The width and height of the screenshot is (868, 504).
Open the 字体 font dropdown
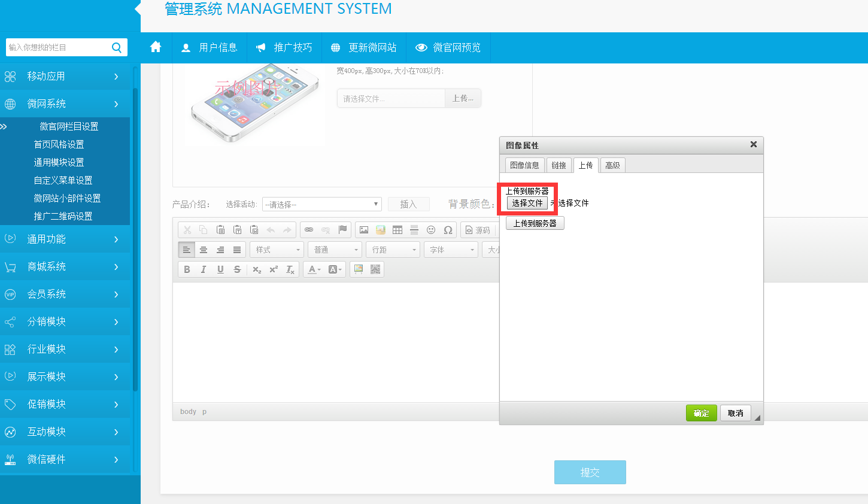coord(451,250)
